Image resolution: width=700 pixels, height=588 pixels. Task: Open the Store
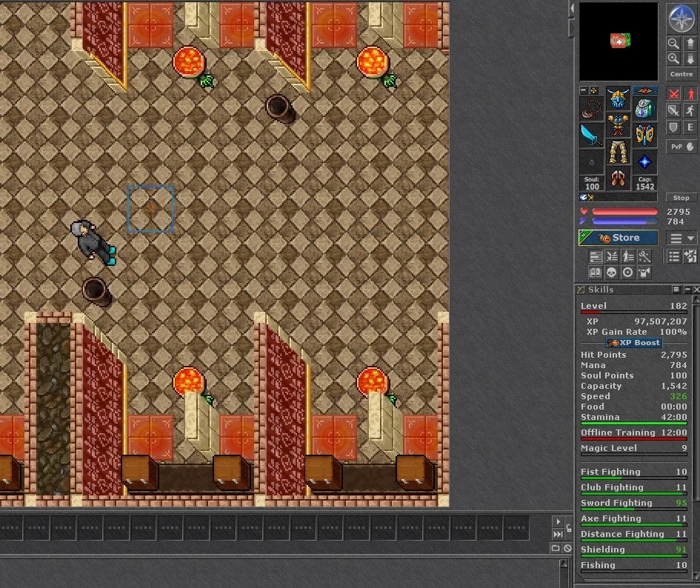[618, 238]
